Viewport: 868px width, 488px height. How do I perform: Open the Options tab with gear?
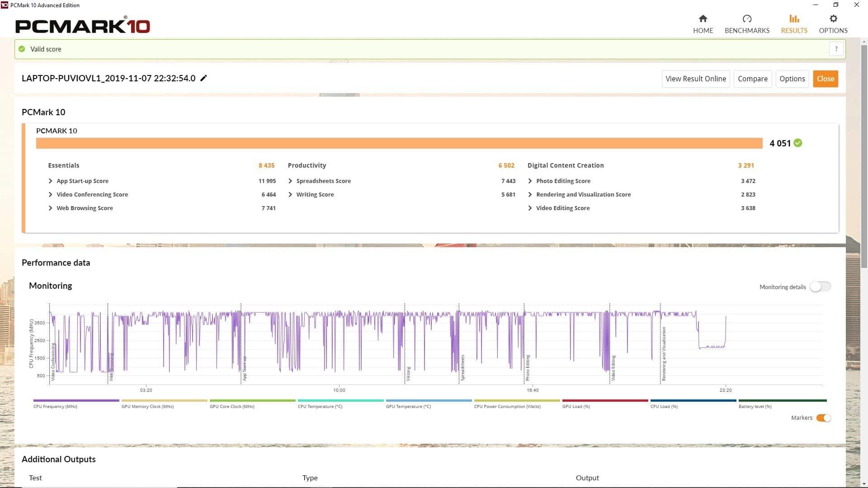[833, 24]
